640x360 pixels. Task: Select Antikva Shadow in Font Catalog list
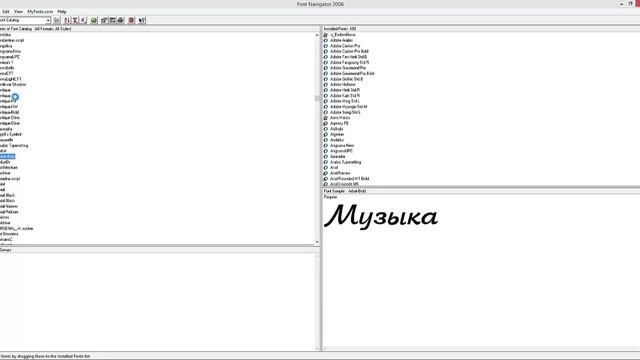point(13,84)
